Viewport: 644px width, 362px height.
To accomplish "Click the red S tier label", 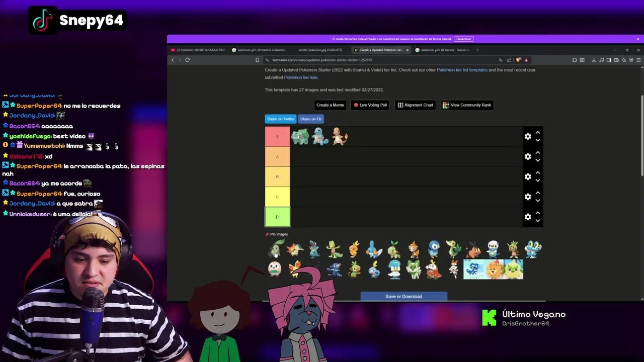I will pyautogui.click(x=277, y=136).
